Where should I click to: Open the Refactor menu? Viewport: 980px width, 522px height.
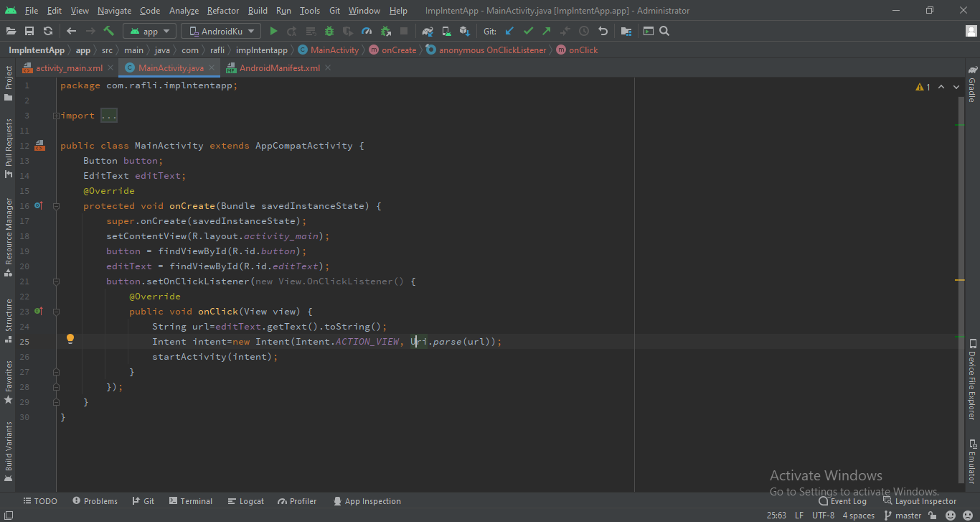(222, 10)
